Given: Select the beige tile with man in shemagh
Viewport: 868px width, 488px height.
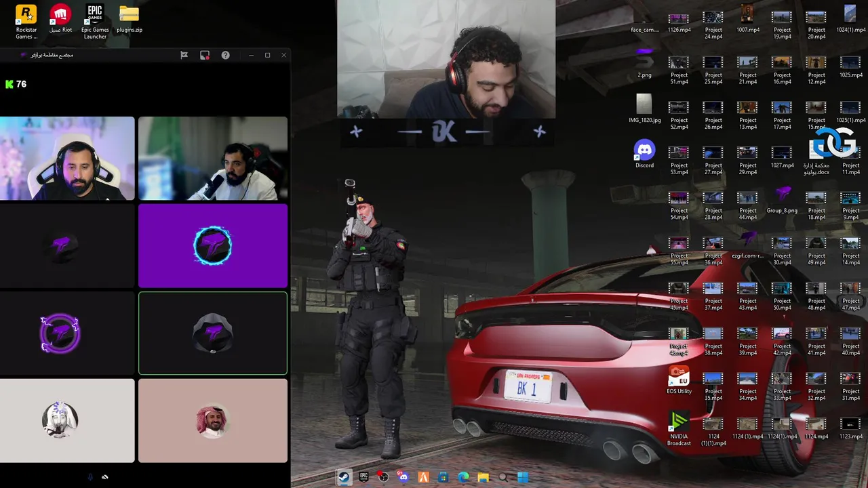Looking at the screenshot, I should click(x=213, y=421).
